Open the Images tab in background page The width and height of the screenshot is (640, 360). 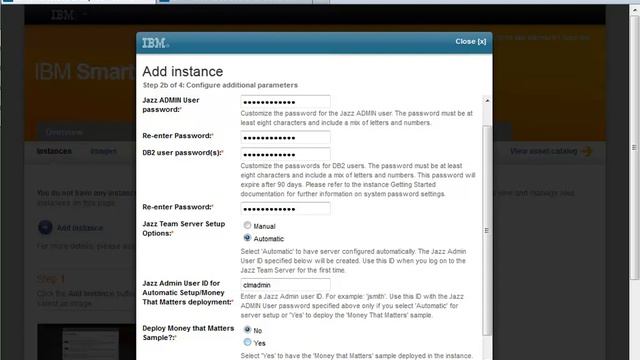[x=103, y=151]
